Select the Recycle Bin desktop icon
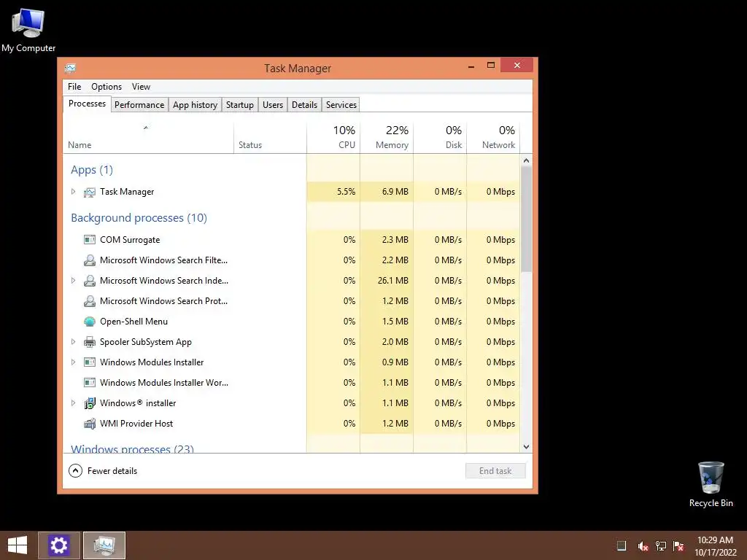 (x=711, y=484)
